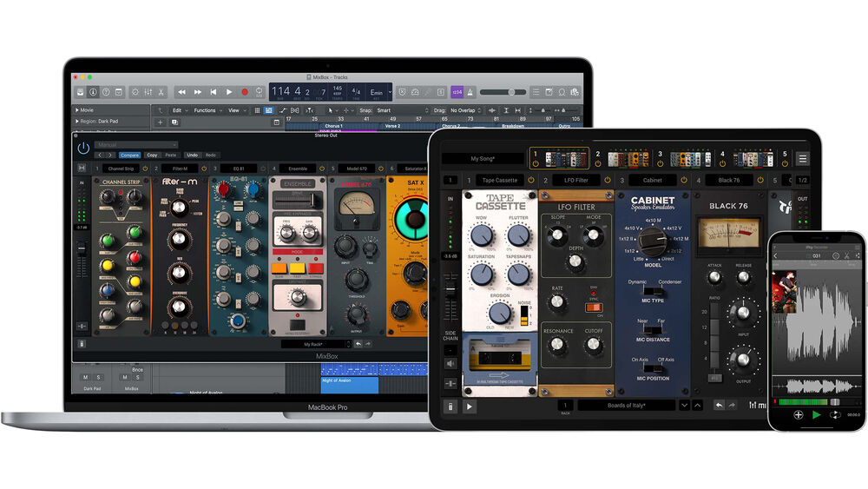Open the Functions menu in tracks area
Screen dimensions: 868x489
(x=207, y=110)
